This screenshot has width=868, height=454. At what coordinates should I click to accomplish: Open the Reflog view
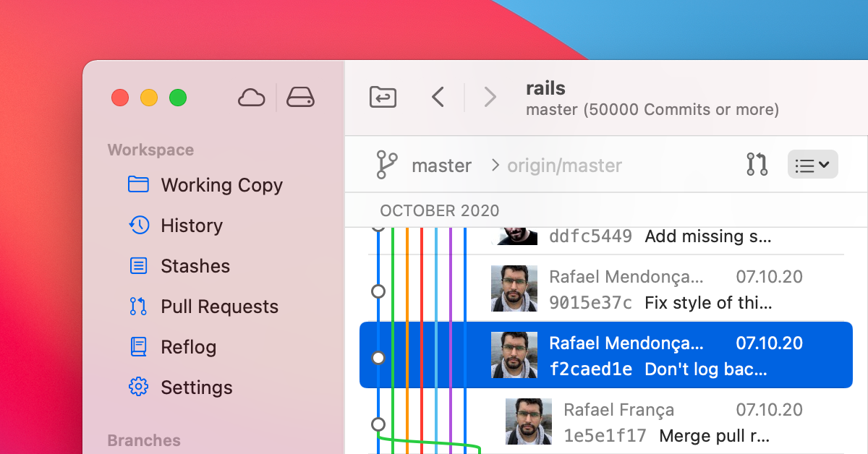point(188,347)
